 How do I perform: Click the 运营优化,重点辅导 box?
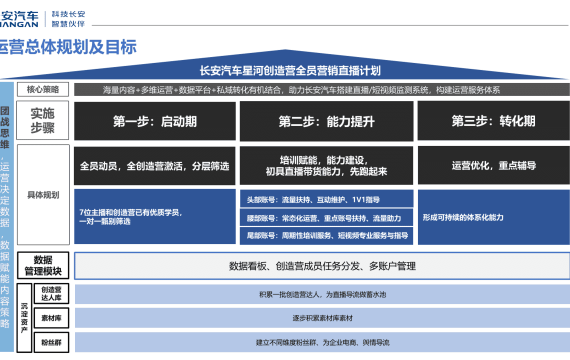494,165
